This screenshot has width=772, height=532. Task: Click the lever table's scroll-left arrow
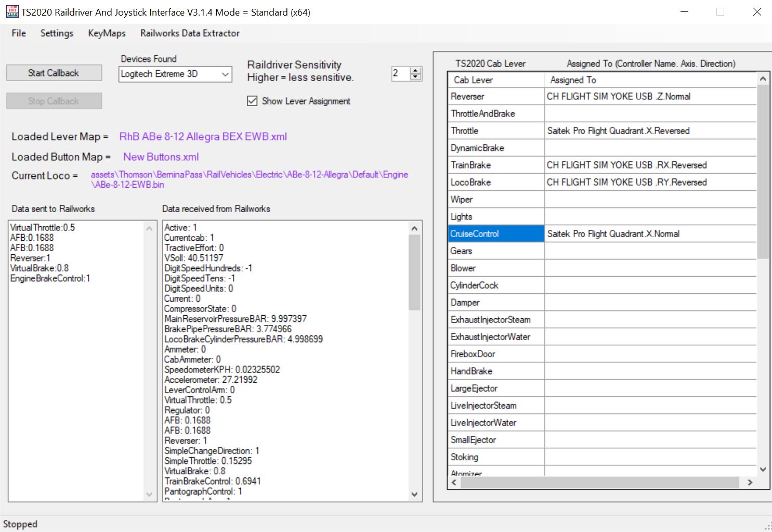coord(454,483)
